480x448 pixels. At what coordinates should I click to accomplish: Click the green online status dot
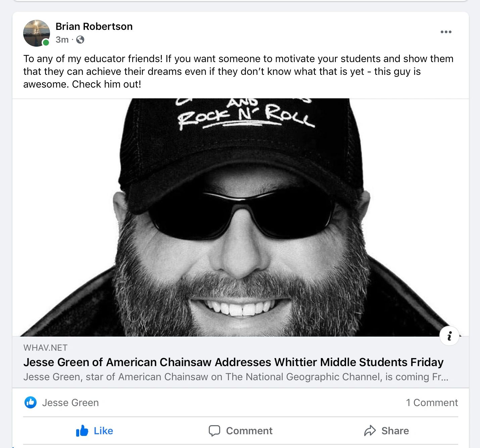click(x=46, y=43)
